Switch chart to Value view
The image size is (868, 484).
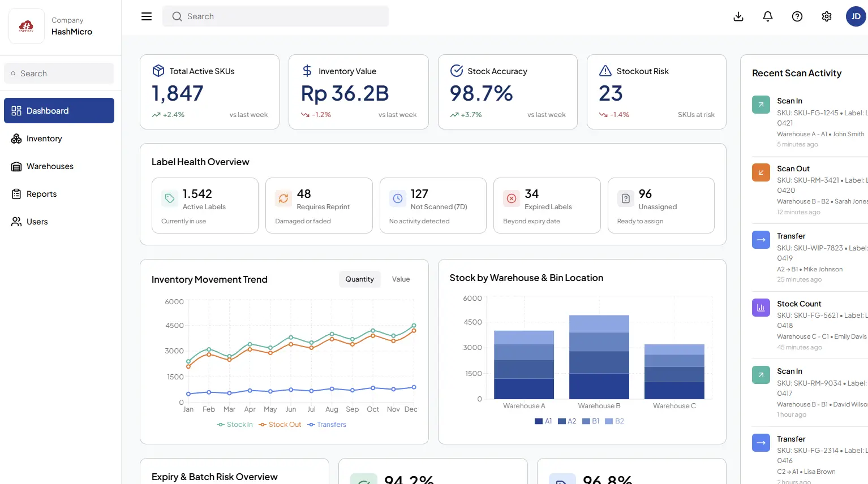[x=401, y=279]
